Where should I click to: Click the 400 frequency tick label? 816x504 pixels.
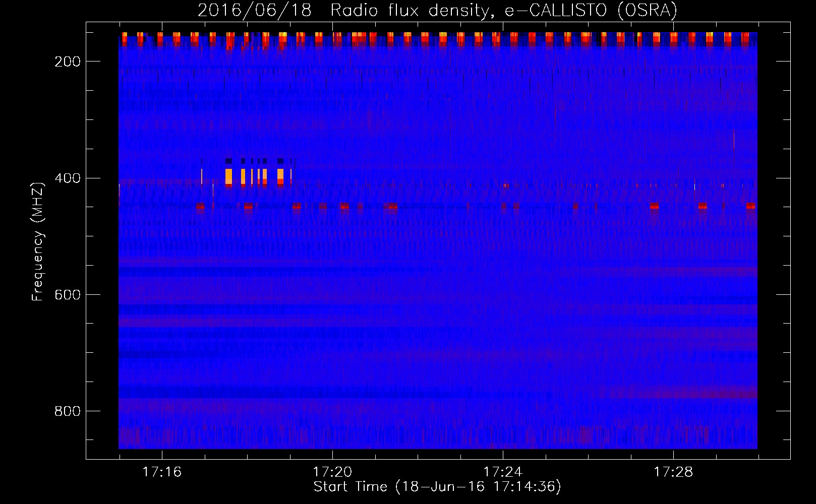68,178
